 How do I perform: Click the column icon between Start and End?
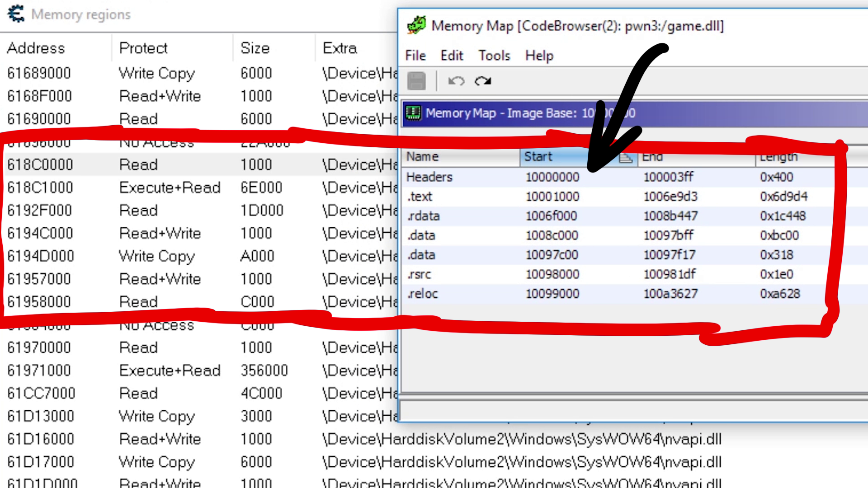625,157
